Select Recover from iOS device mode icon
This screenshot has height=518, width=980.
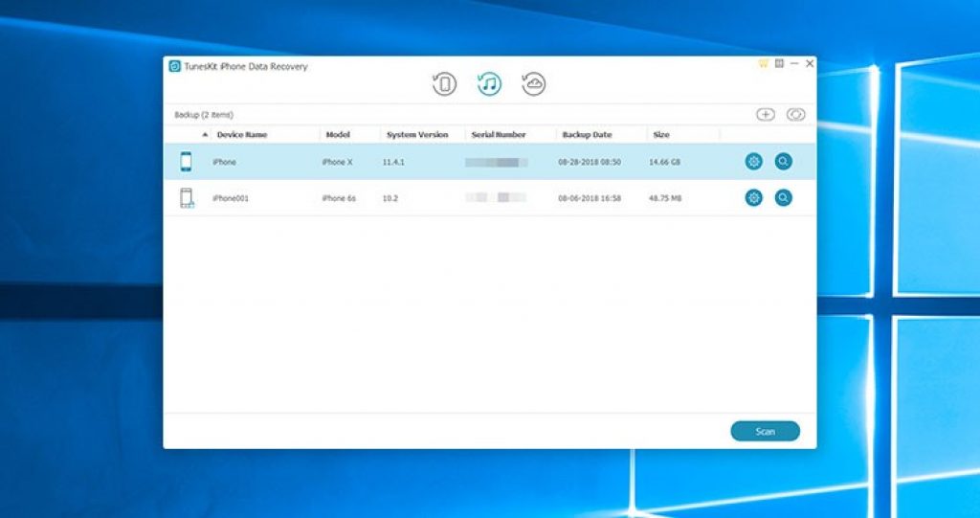(x=444, y=84)
